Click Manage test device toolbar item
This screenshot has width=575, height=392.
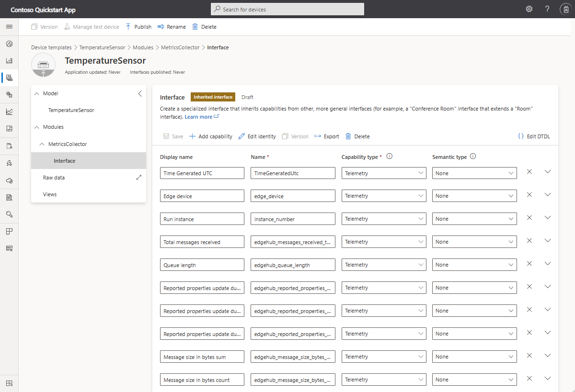coord(92,27)
